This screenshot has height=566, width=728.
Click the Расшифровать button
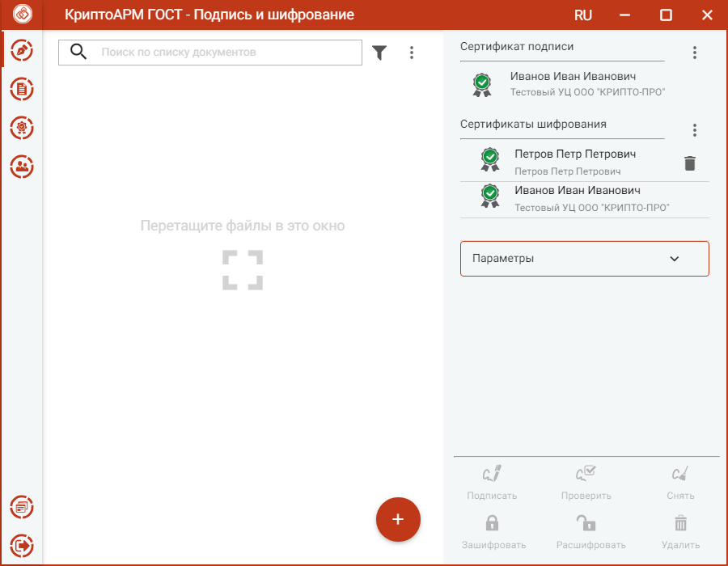click(x=590, y=532)
